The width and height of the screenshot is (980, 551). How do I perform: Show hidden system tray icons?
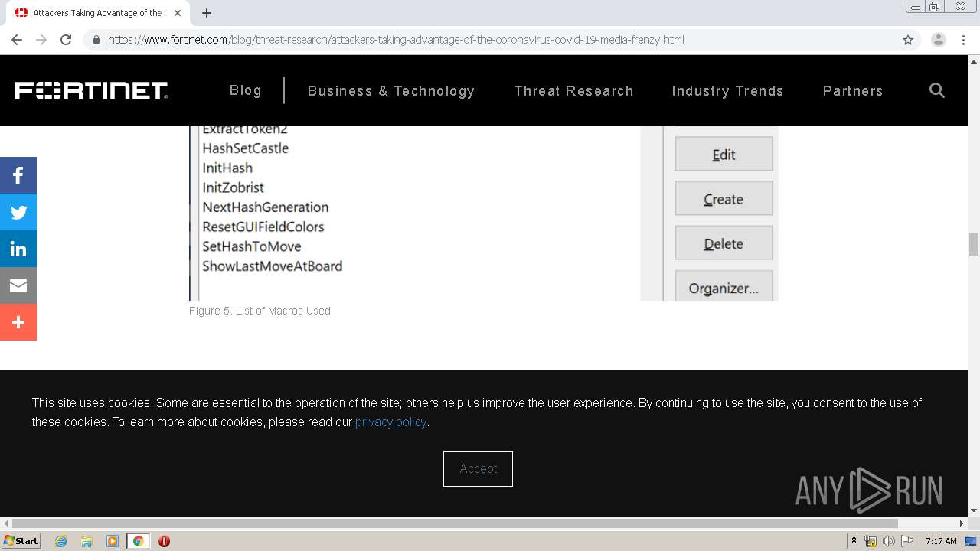(854, 541)
